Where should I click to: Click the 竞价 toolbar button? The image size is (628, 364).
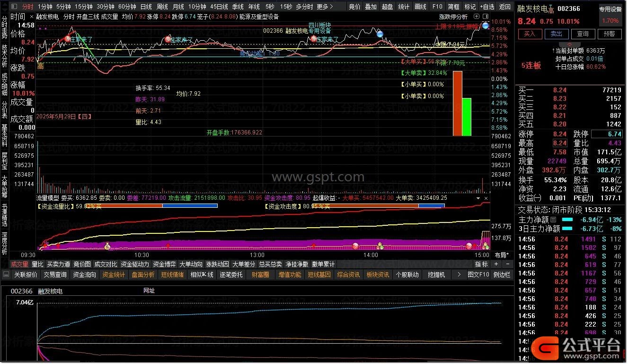[x=354, y=7]
